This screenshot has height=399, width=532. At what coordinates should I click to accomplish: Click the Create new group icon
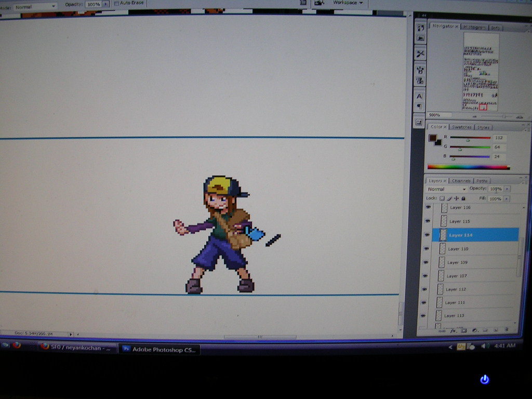click(485, 330)
